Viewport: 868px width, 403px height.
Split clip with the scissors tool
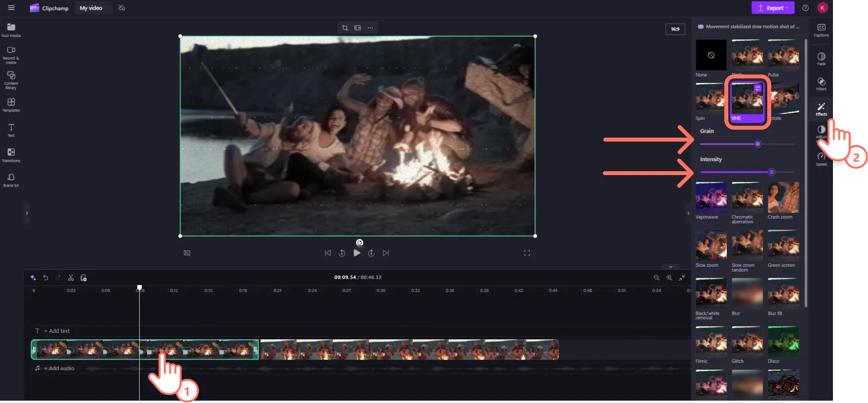click(x=71, y=278)
